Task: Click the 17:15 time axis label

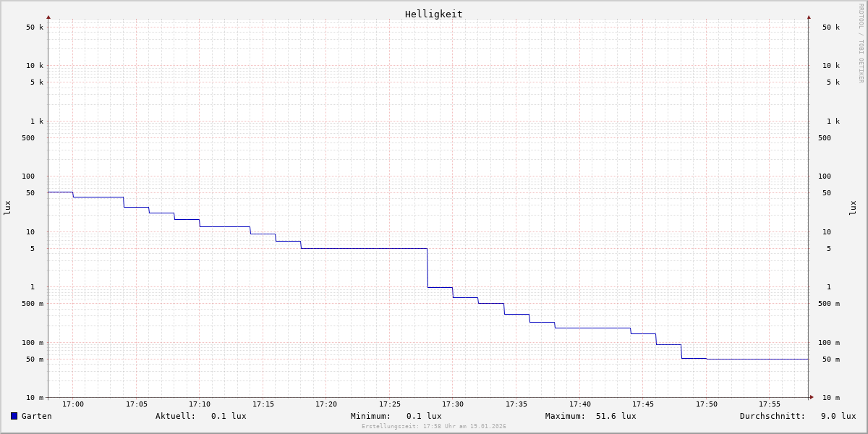Action: point(263,404)
